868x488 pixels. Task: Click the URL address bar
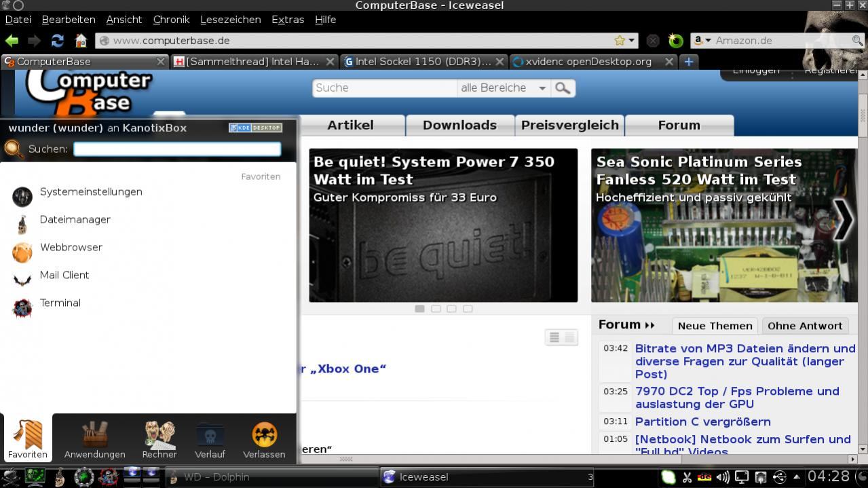pyautogui.click(x=366, y=41)
